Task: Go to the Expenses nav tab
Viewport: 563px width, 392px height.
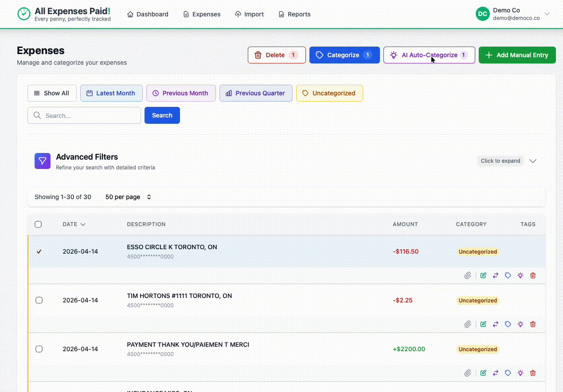Action: click(202, 14)
